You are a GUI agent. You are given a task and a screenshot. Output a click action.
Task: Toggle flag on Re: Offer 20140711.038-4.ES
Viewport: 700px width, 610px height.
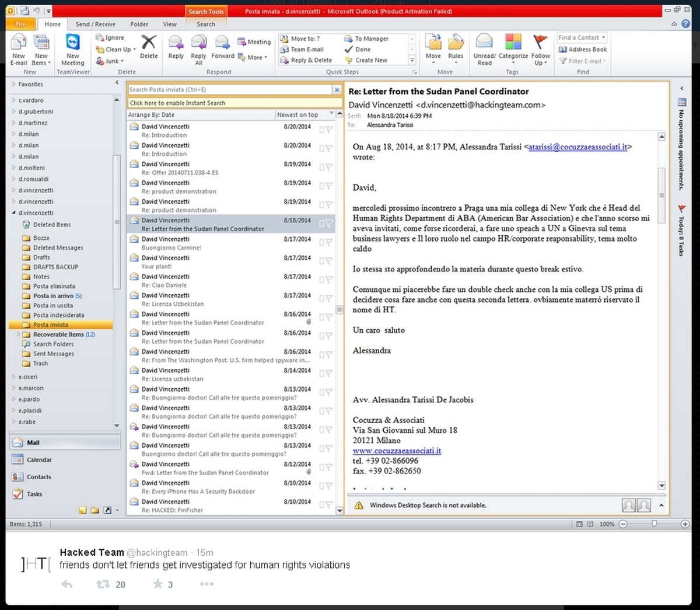(x=329, y=167)
